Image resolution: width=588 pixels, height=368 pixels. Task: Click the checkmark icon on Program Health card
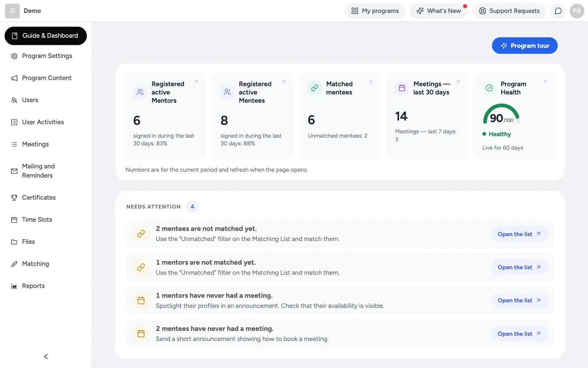[489, 88]
